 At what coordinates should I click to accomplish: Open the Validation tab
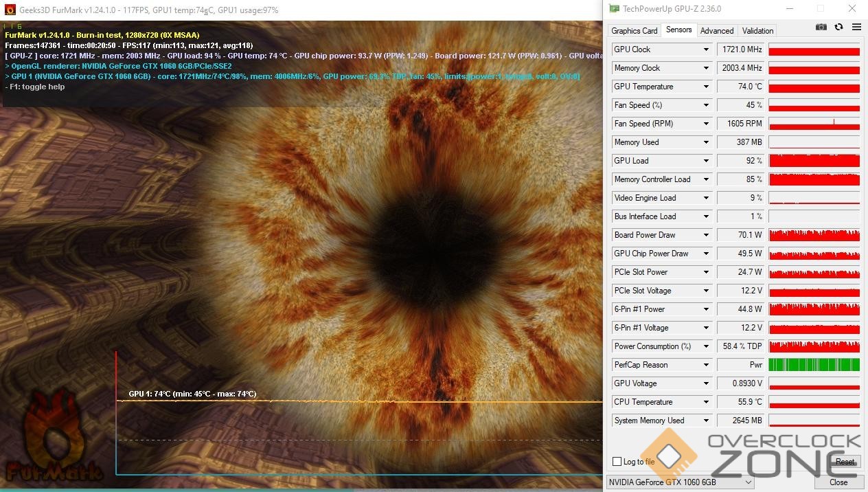(757, 31)
